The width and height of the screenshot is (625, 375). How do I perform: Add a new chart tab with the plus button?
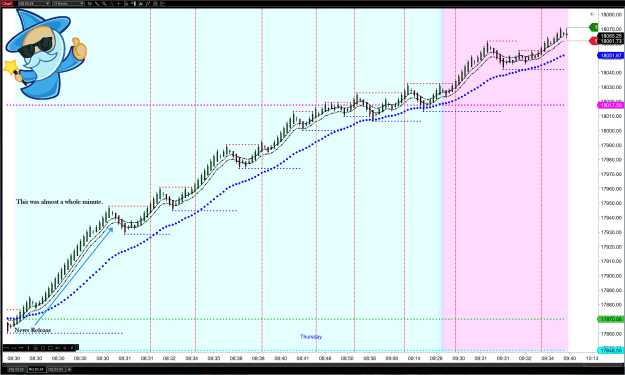(x=69, y=369)
